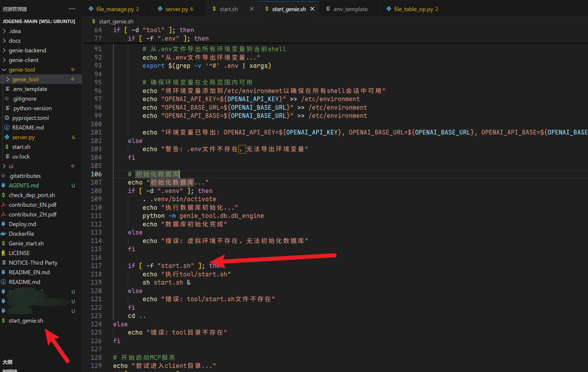Close the start_genie.sh editor tab
The image size is (588, 372).
(x=312, y=9)
